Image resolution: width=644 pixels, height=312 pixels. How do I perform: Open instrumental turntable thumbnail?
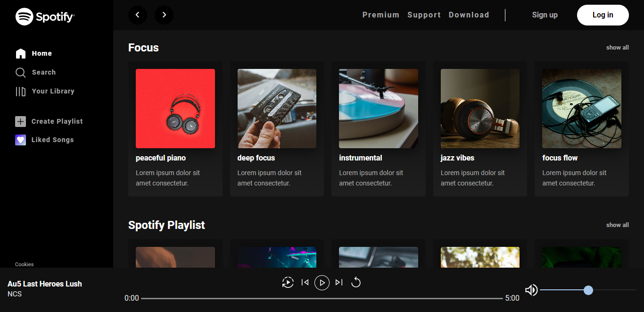tap(379, 109)
